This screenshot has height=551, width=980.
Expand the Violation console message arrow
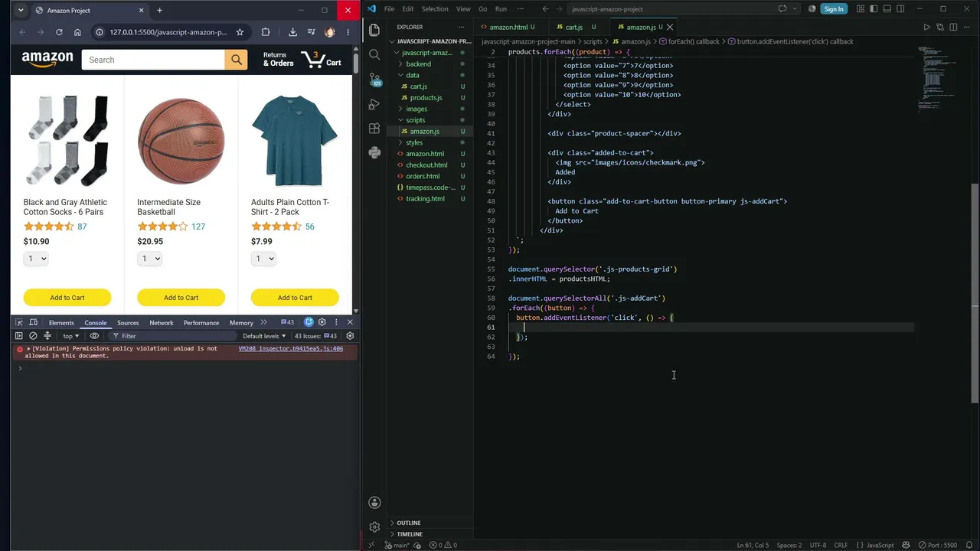(29, 349)
